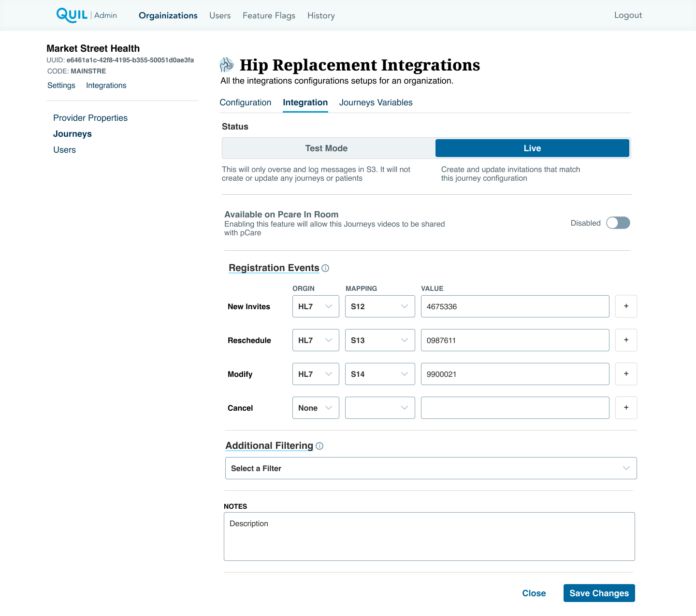Switch status to Test Mode
Image resolution: width=696 pixels, height=616 pixels.
point(327,148)
